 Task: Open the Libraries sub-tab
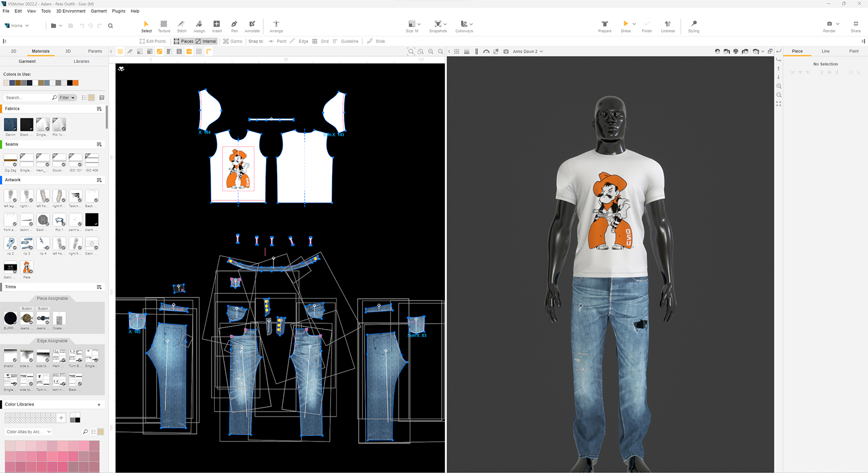point(81,61)
